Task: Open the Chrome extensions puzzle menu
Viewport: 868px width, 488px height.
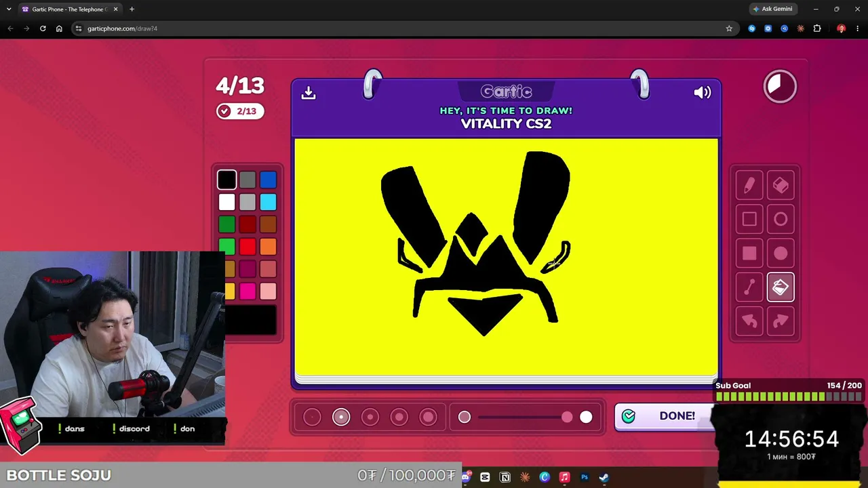Action: coord(817,28)
